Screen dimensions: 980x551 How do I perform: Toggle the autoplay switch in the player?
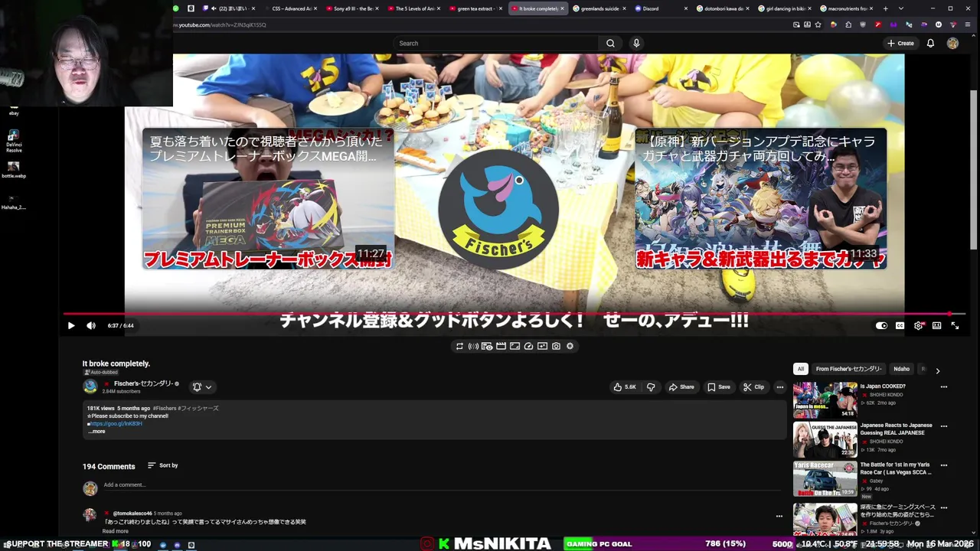pos(881,326)
